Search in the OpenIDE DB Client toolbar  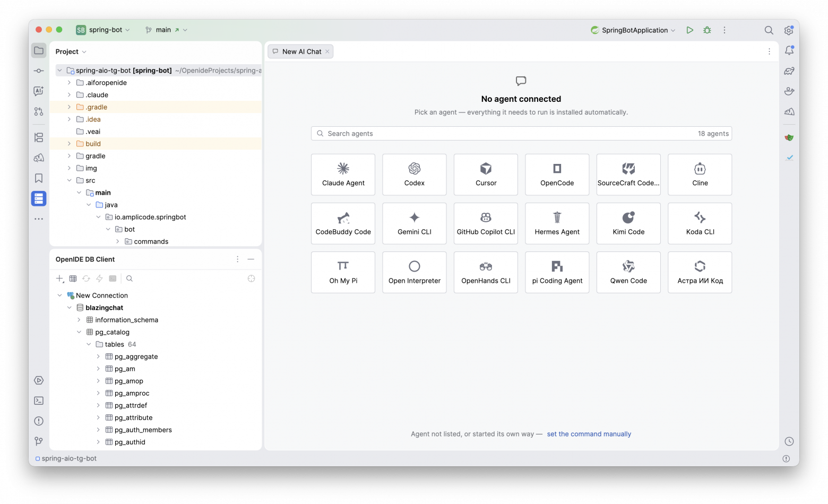tap(130, 279)
